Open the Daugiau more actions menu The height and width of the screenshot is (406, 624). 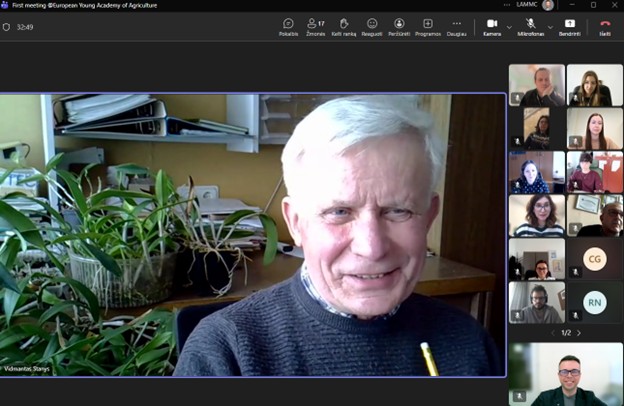[x=457, y=26]
